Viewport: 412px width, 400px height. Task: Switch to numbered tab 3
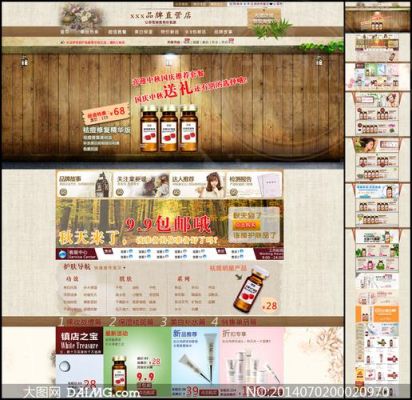183,322
